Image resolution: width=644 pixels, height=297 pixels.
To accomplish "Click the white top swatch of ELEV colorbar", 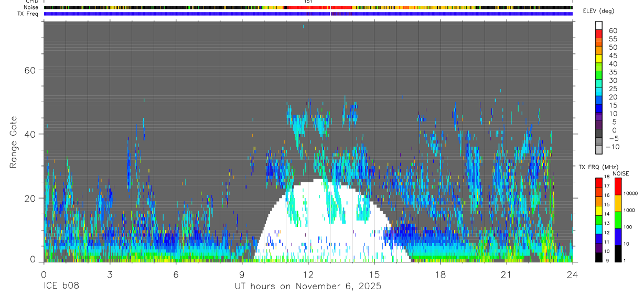I will pos(599,25).
